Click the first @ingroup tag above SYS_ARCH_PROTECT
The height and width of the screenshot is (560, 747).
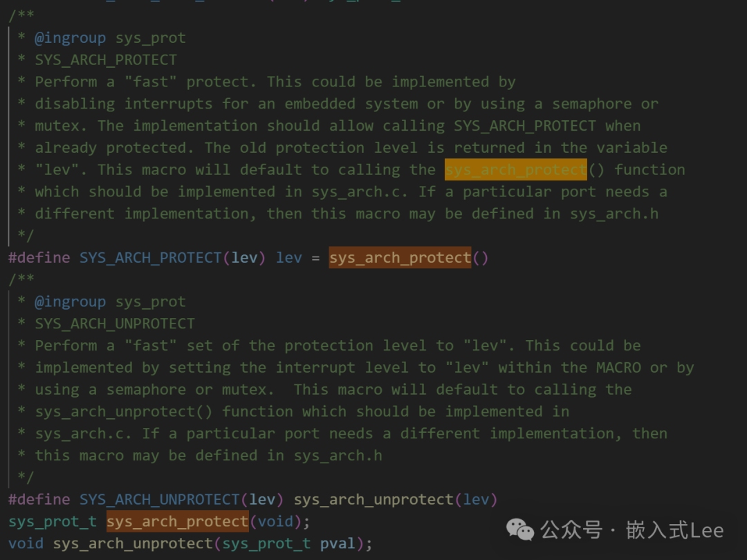pyautogui.click(x=70, y=37)
